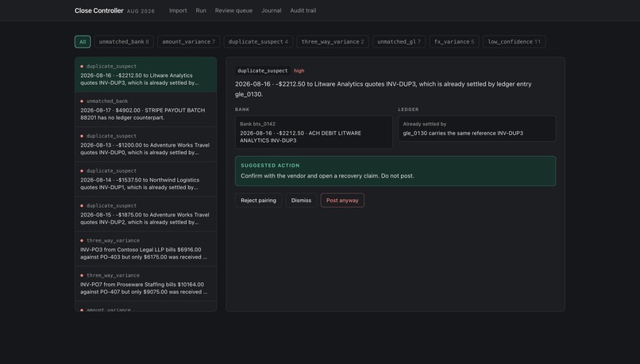Filter by three_way_variance exceptions
Viewport: 640px width, 364px height.
click(x=333, y=41)
